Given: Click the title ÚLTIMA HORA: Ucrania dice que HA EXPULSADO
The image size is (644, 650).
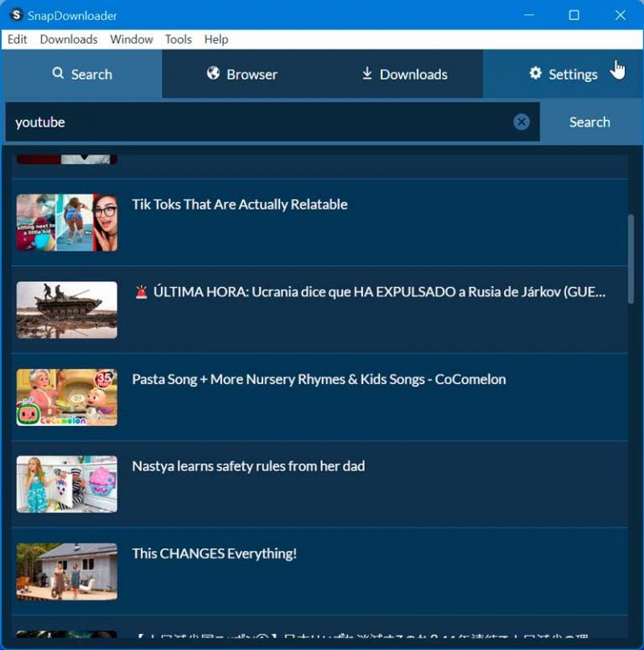Looking at the screenshot, I should click(x=370, y=292).
